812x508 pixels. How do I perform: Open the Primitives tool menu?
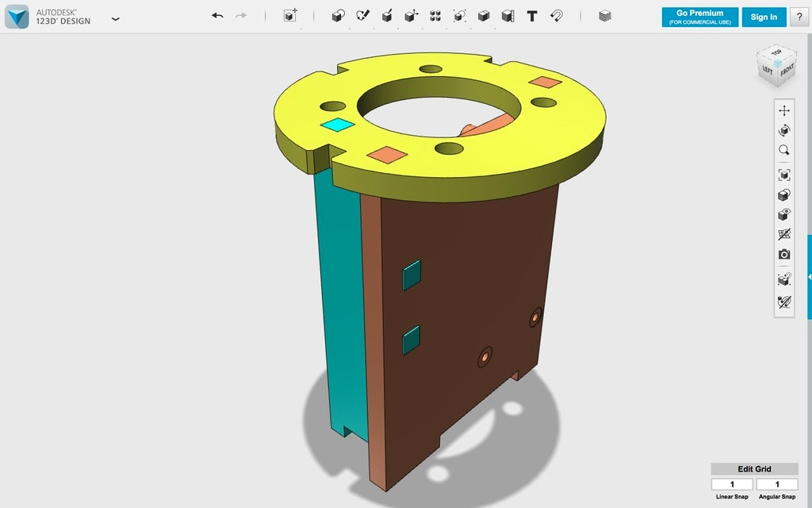pos(338,16)
